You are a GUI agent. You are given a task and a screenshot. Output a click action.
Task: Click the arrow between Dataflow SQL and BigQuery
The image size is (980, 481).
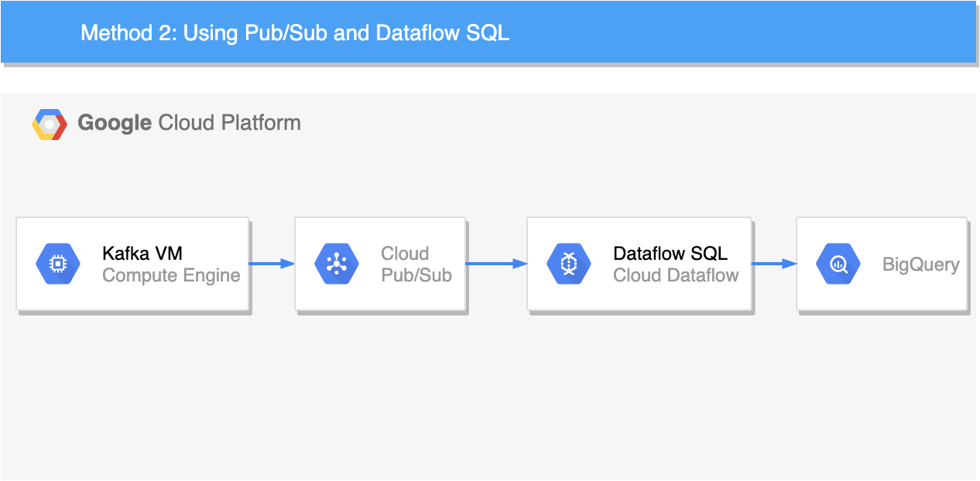click(x=775, y=264)
